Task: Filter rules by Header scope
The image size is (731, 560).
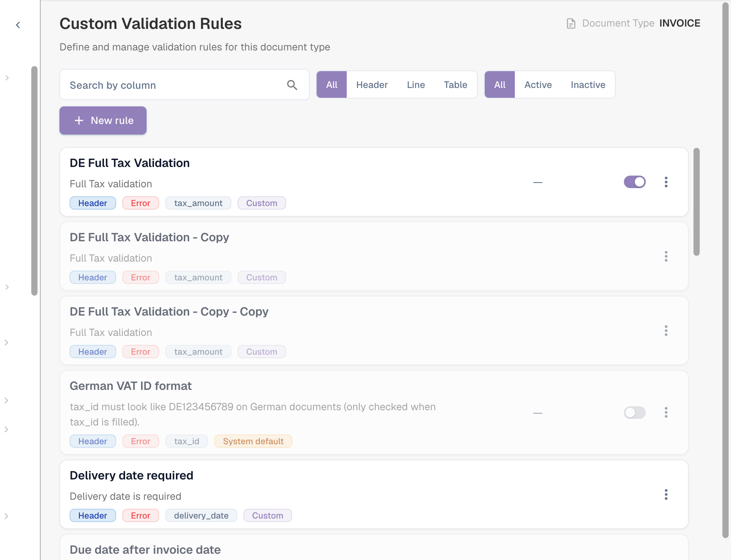Action: tap(372, 84)
